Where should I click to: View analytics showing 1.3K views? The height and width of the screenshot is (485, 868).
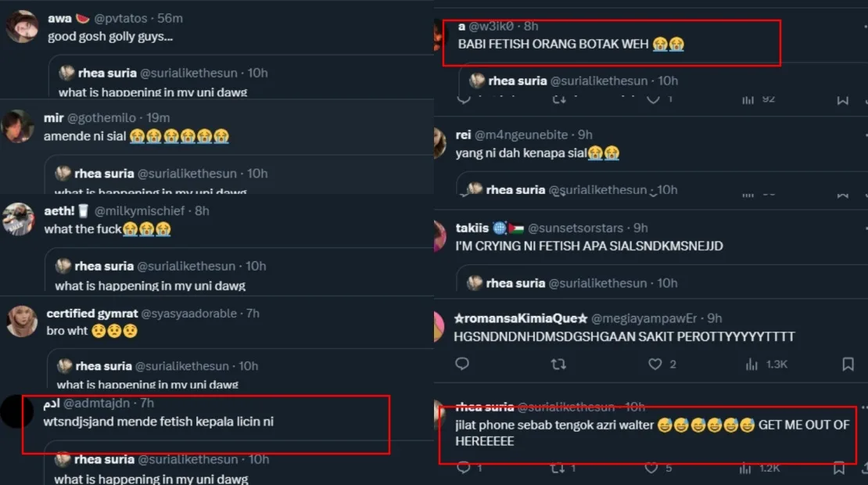tap(751, 364)
